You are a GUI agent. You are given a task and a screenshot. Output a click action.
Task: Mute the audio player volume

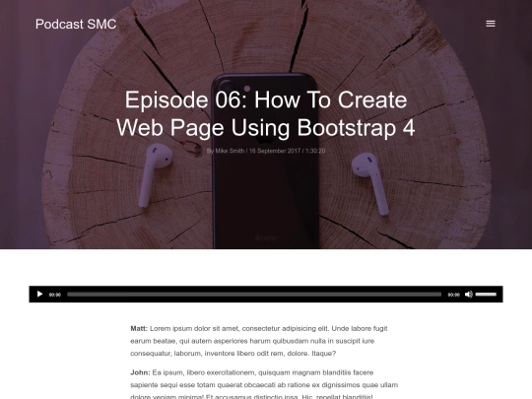(469, 295)
